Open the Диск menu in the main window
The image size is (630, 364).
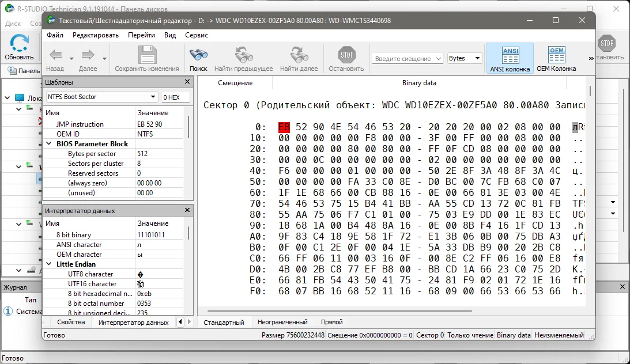point(13,23)
